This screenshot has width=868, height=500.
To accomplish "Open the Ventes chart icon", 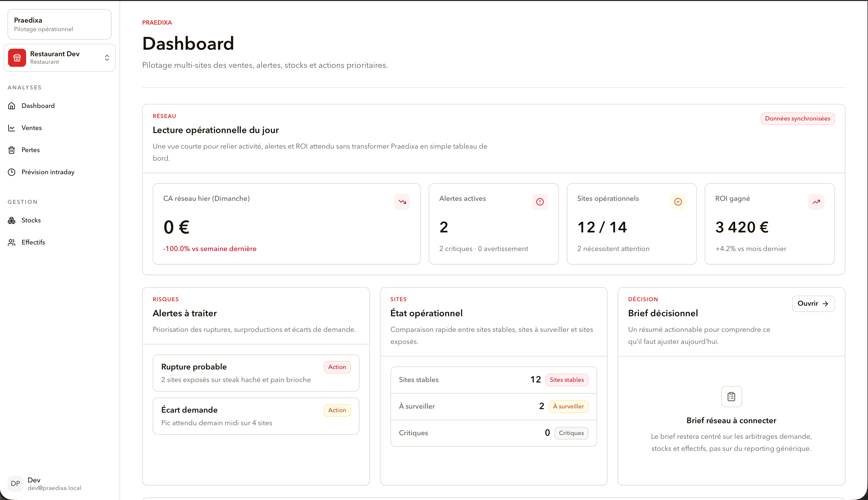I will point(12,128).
